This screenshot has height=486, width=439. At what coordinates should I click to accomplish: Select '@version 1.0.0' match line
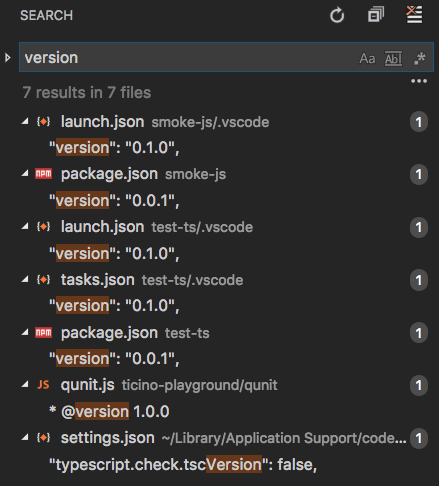point(109,412)
